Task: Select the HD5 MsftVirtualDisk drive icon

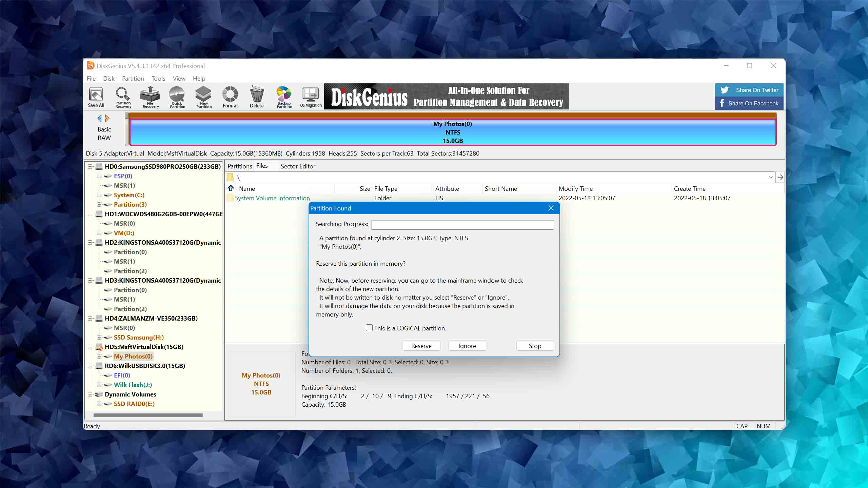Action: [x=99, y=347]
